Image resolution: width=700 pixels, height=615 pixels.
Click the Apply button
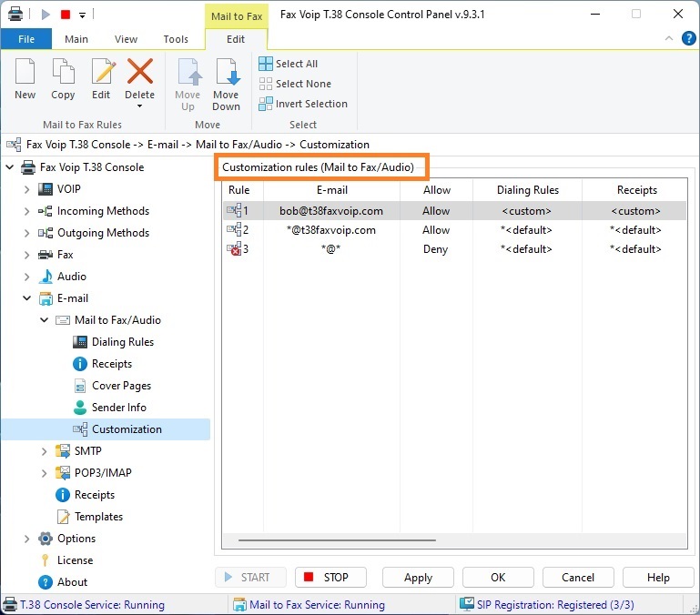(x=418, y=577)
